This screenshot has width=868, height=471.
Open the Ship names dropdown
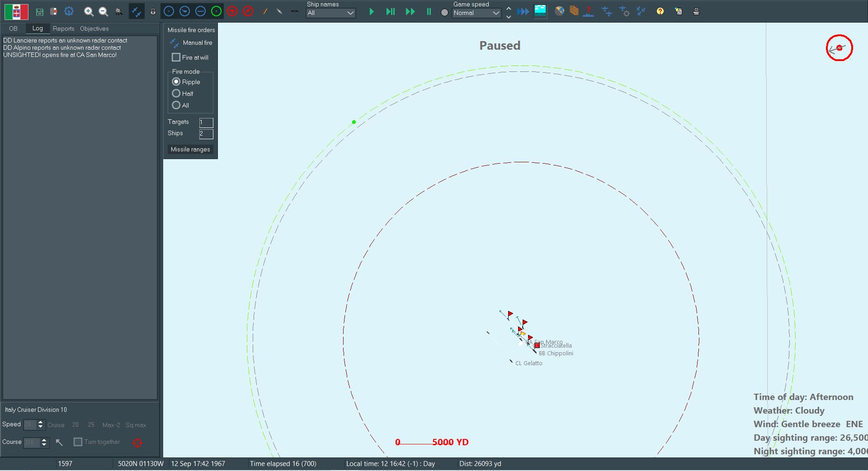click(331, 13)
